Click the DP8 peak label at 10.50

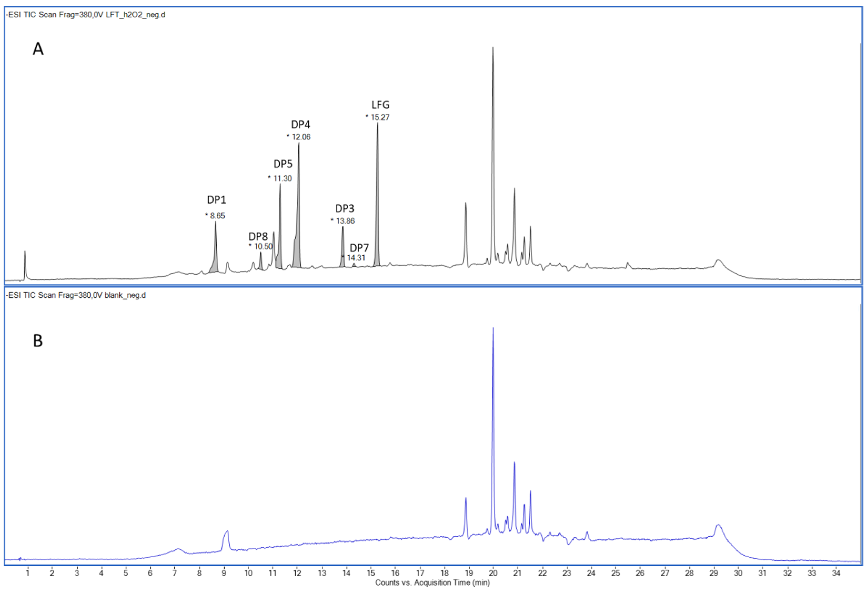[258, 236]
